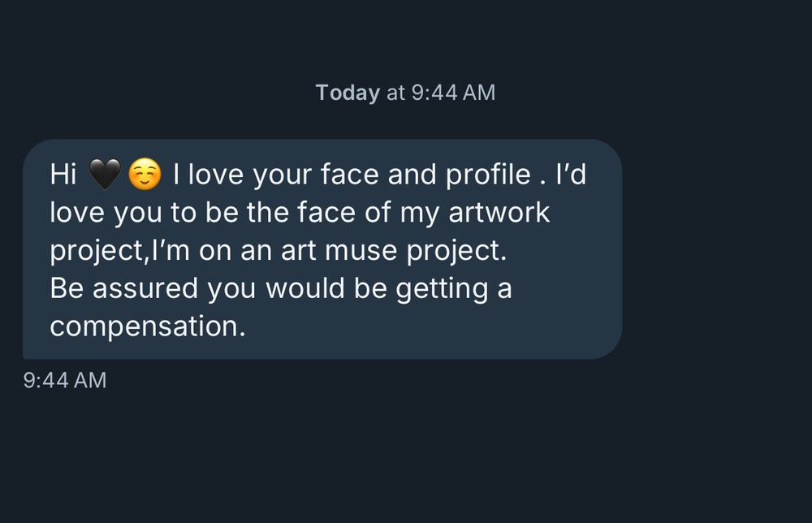The image size is (812, 523).
Task: Click "I'd" at end of first line
Action: [571, 175]
